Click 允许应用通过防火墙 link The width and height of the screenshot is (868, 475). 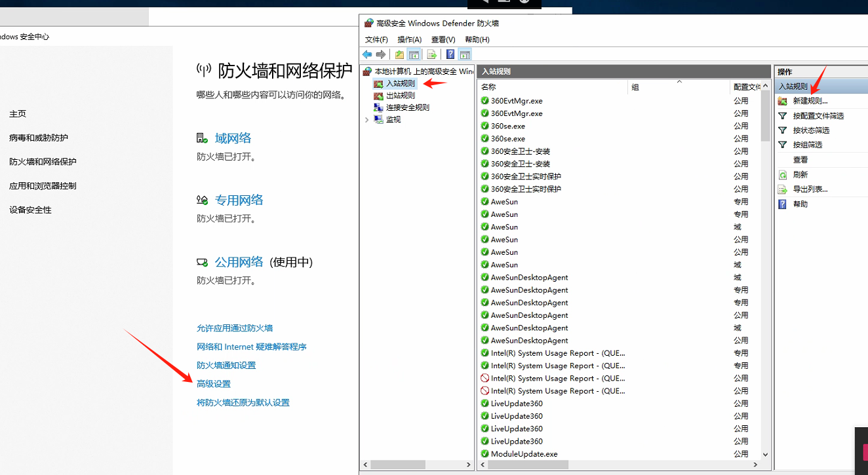coord(235,328)
